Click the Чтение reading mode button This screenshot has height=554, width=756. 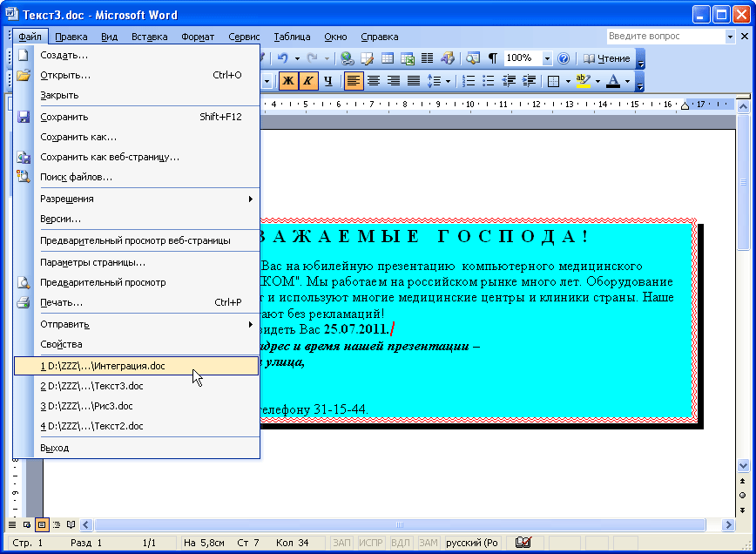(606, 58)
